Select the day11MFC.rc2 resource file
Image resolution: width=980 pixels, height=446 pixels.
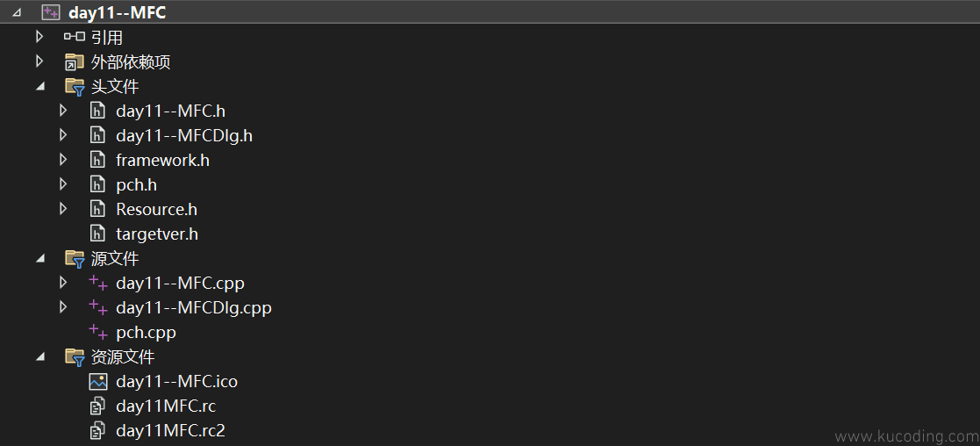point(170,430)
